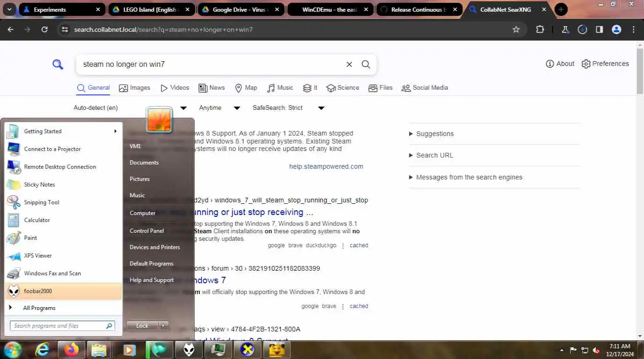The image size is (644, 359).
Task: Open Remote Desktop Connection
Action: click(x=63, y=167)
